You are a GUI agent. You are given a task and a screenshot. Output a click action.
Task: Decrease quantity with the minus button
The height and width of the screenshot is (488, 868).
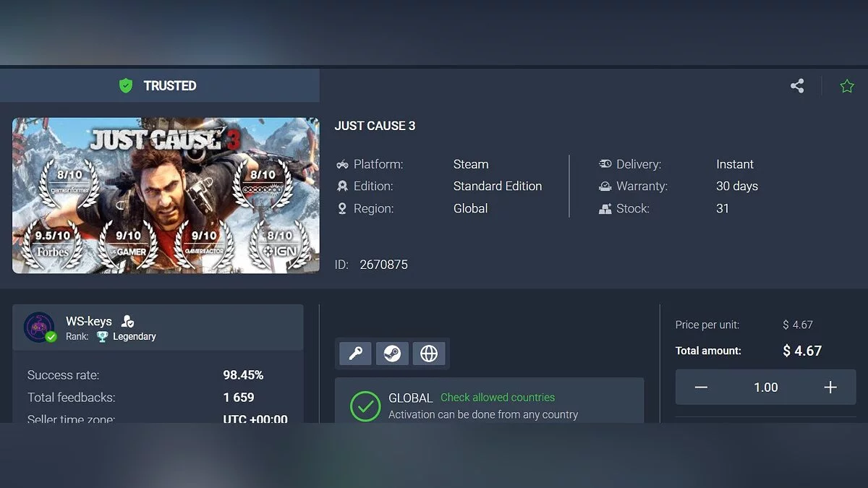[701, 388]
